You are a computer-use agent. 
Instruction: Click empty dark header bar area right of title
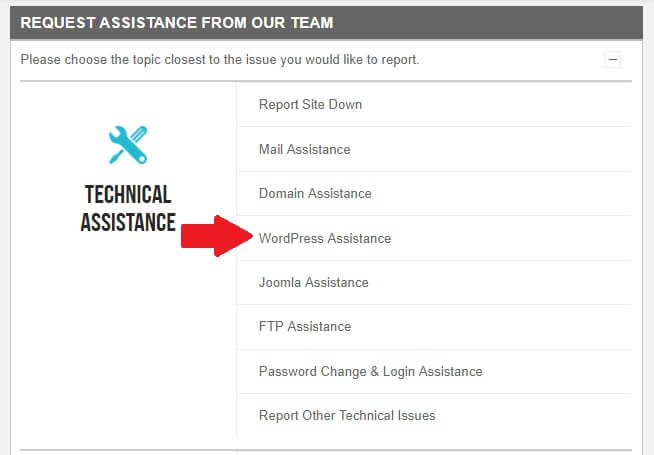click(488, 23)
